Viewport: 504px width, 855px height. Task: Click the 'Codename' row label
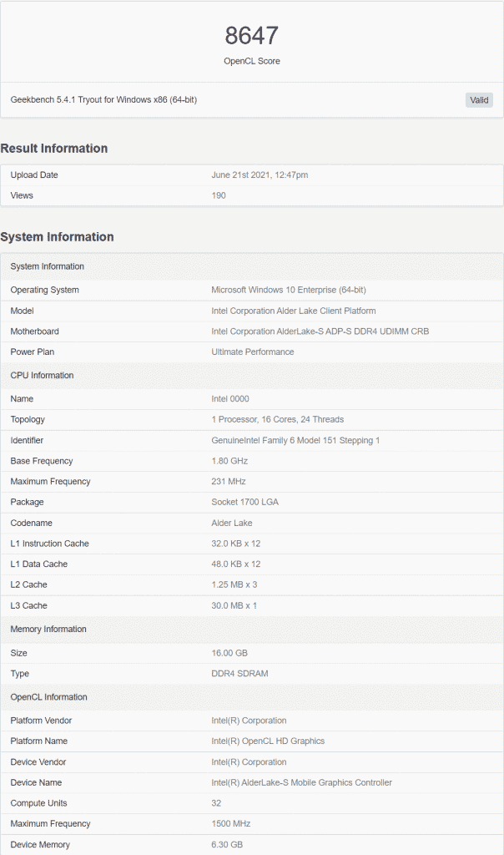point(31,523)
